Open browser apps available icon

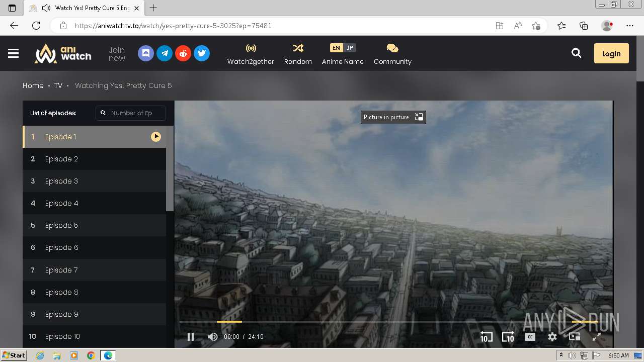click(500, 26)
